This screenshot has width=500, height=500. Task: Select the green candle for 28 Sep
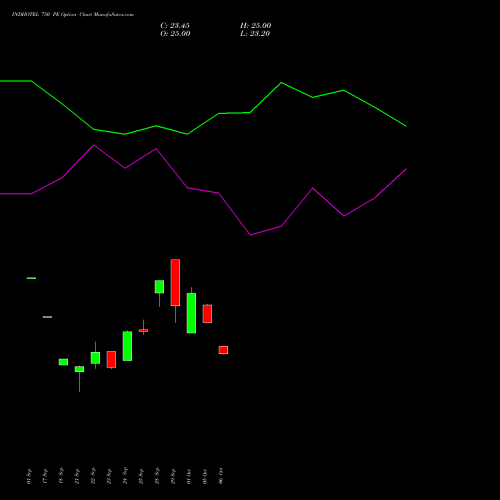click(159, 287)
